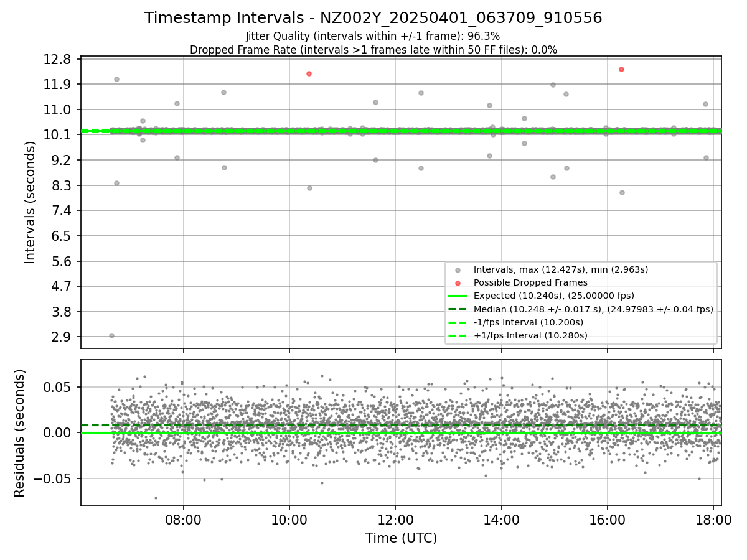This screenshot has width=747, height=560.
Task: Click the legend entry starting 'Median (10.248'
Action: pyautogui.click(x=593, y=309)
